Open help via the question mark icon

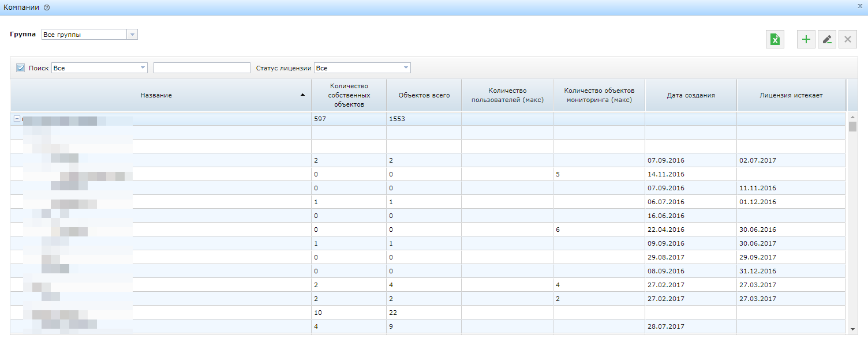47,8
